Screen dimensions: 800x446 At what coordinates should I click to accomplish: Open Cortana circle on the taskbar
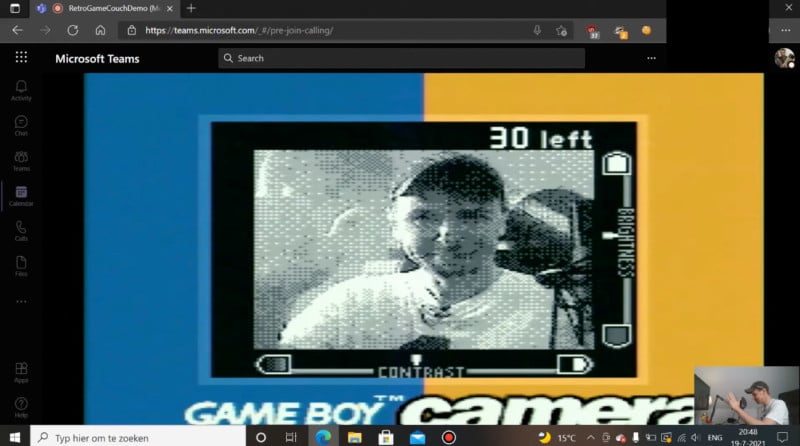(261, 437)
